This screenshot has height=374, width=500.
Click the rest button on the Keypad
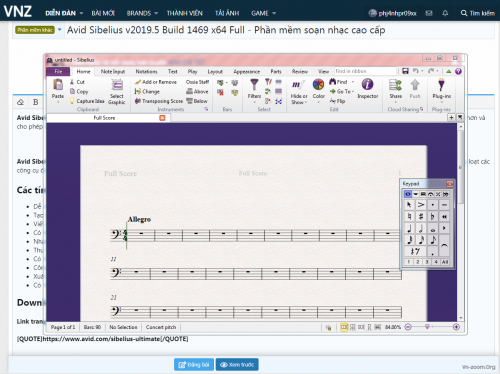[415, 251]
